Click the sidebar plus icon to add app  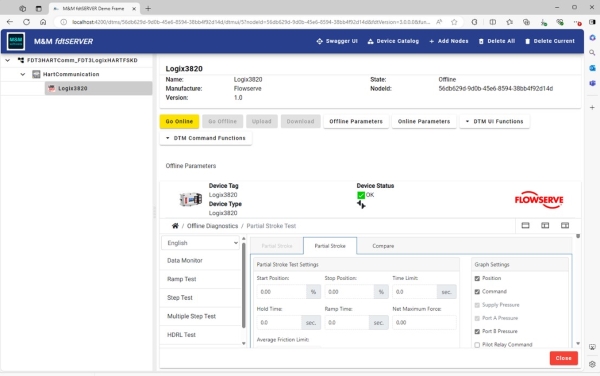[592, 107]
